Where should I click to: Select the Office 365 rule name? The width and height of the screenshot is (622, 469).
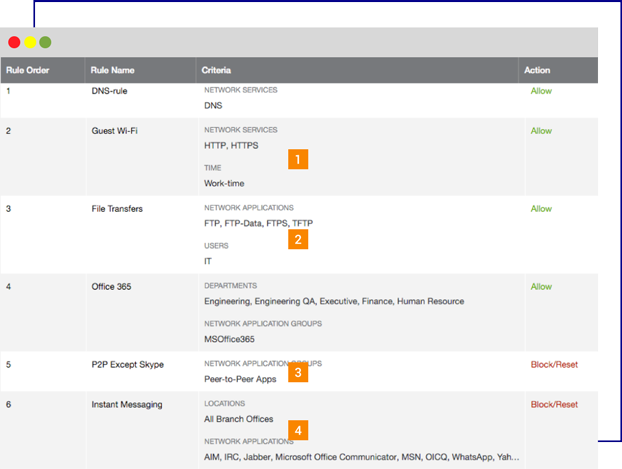112,287
